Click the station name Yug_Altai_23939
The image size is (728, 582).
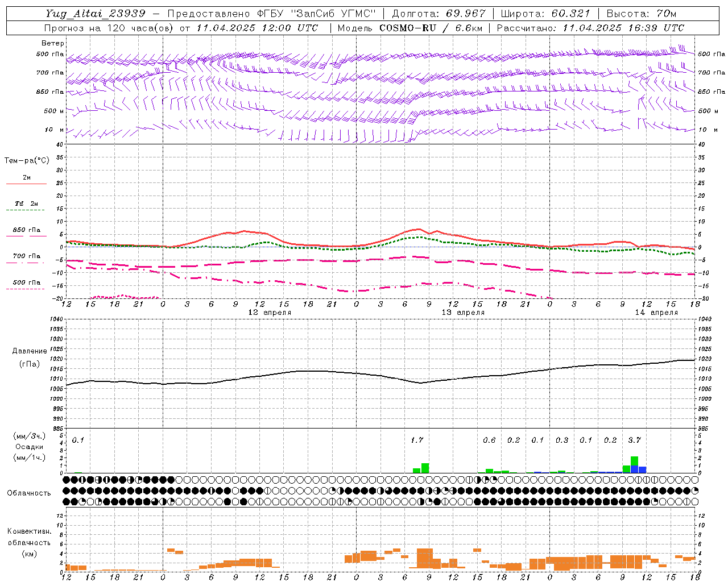pyautogui.click(x=96, y=14)
